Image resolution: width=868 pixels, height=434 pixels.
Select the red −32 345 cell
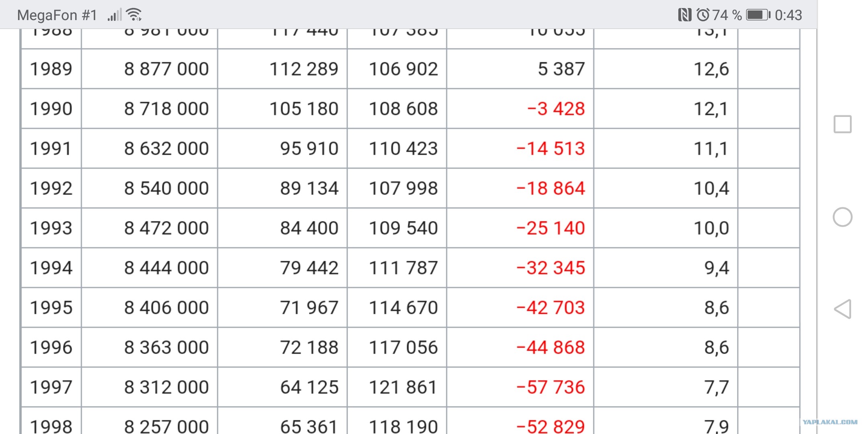[520, 268]
